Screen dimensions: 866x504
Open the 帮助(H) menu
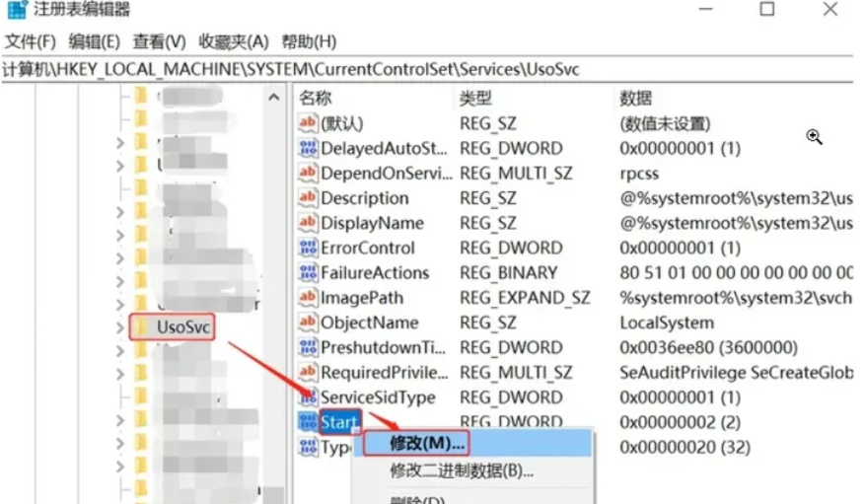coord(309,42)
